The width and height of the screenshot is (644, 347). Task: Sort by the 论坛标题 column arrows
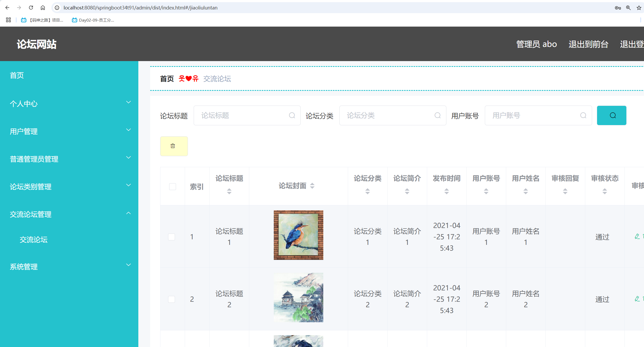tap(229, 191)
